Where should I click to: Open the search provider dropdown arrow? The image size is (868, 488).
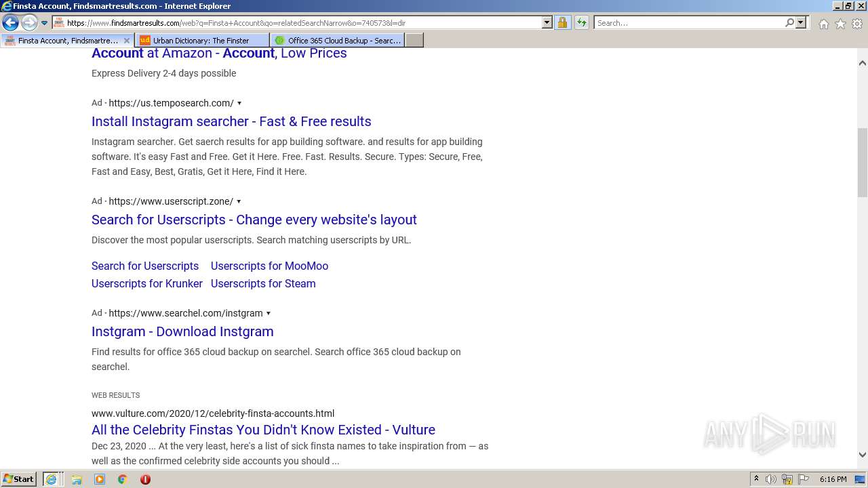coord(801,23)
